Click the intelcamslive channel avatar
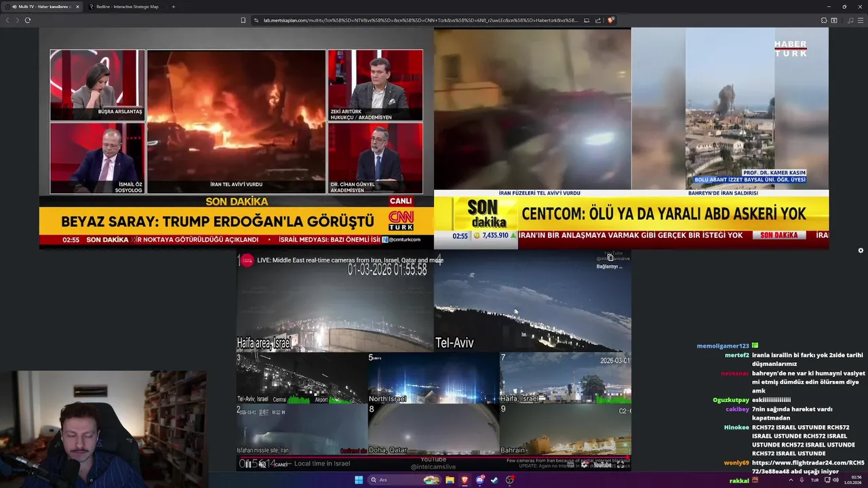Image resolution: width=868 pixels, height=488 pixels. [247, 260]
